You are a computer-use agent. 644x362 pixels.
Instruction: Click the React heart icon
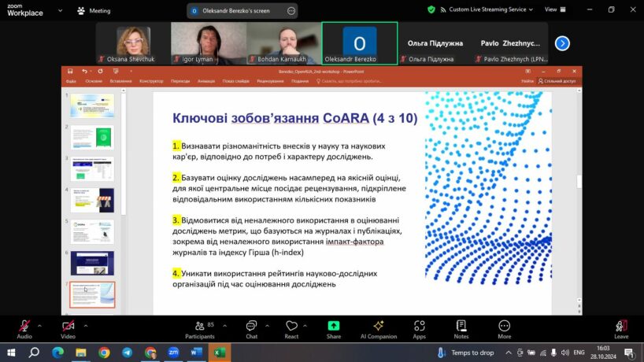pyautogui.click(x=291, y=327)
